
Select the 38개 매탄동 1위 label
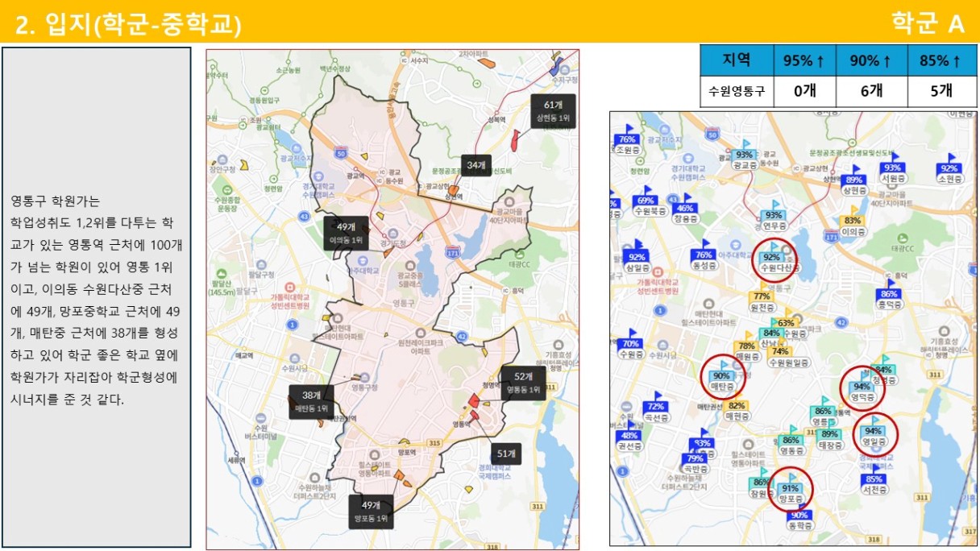312,402
